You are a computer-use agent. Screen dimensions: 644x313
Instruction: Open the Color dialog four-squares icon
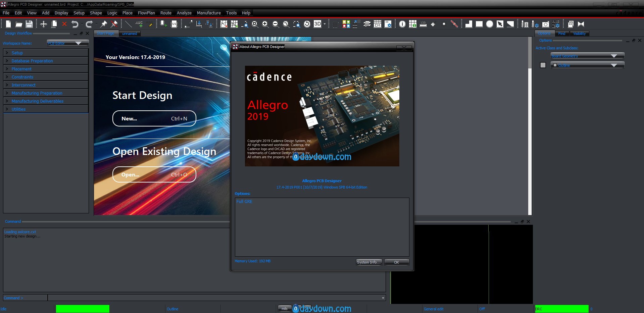(346, 24)
